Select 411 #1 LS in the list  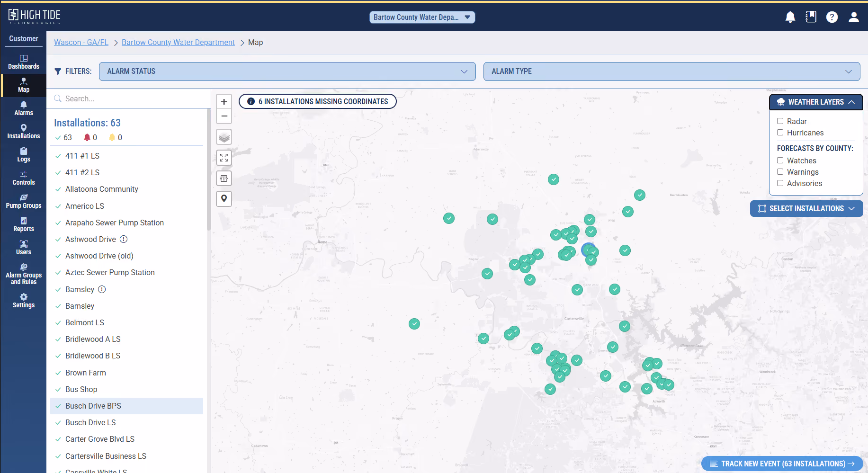point(126,156)
